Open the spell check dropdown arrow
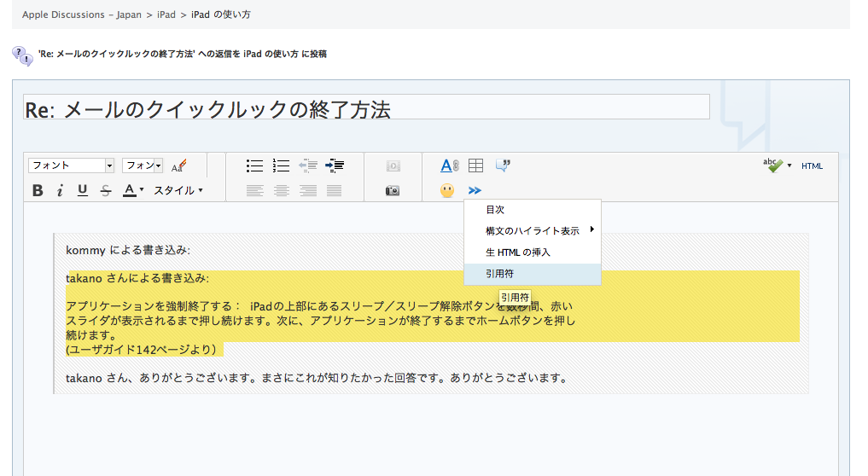 789,165
